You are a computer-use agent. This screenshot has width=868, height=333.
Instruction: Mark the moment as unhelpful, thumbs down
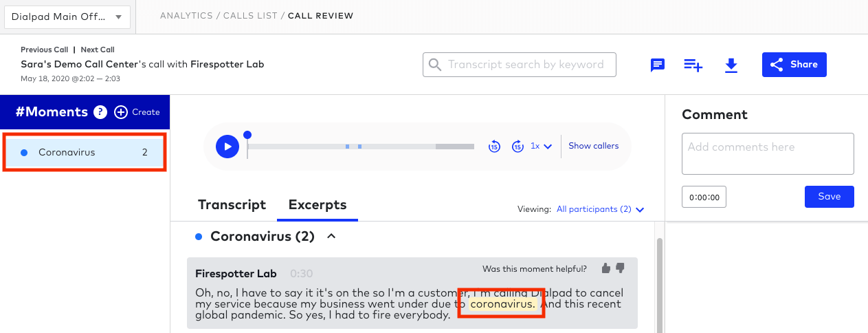click(620, 268)
